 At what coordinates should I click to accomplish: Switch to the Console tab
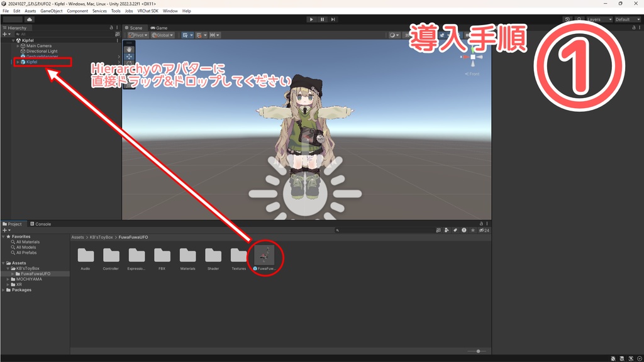tap(41, 223)
